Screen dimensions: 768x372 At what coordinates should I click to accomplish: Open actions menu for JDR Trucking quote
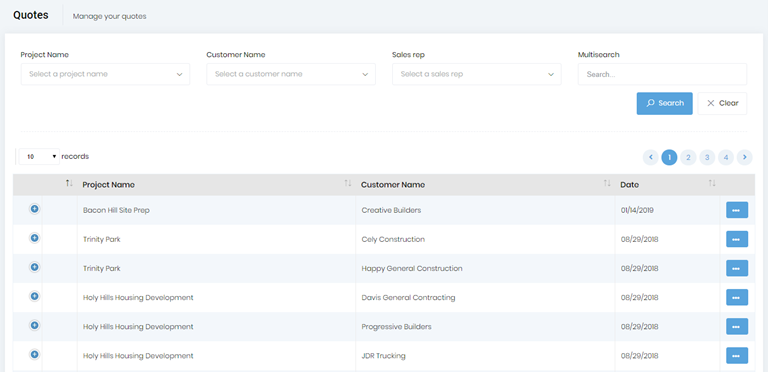pyautogui.click(x=737, y=355)
